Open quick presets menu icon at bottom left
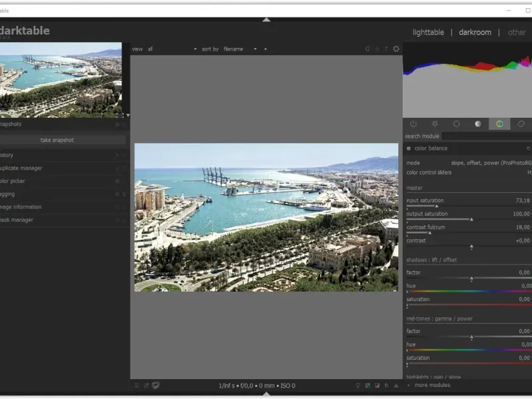The width and height of the screenshot is (532, 399). click(136, 386)
